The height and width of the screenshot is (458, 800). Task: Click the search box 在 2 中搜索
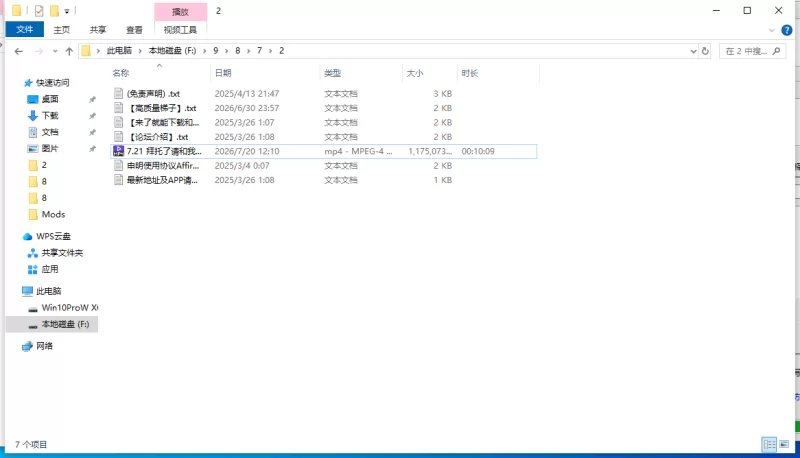pos(752,51)
